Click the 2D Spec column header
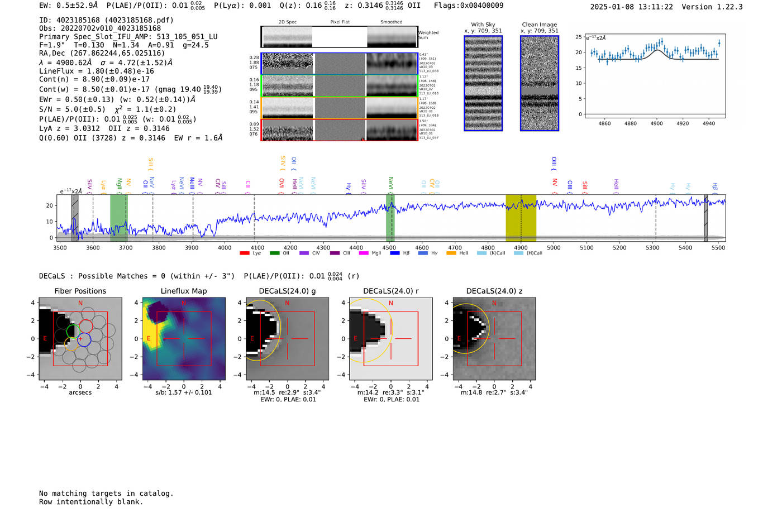782x532 pixels. coord(288,22)
